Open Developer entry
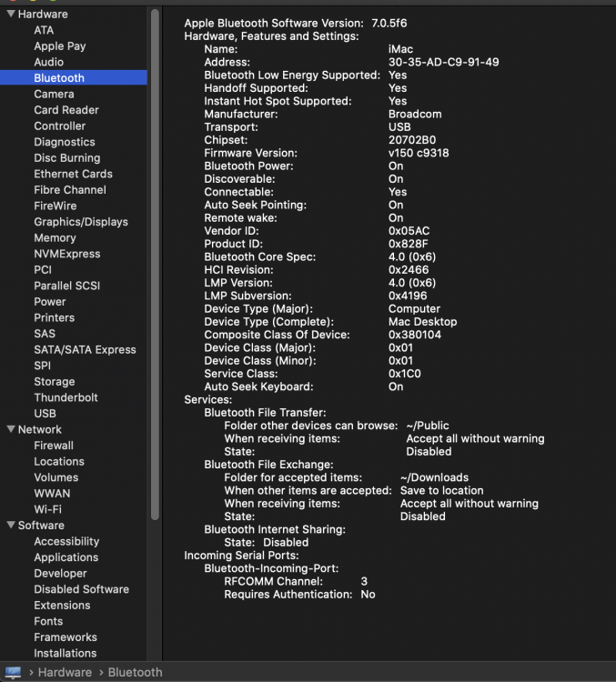The height and width of the screenshot is (682, 616). [61, 574]
